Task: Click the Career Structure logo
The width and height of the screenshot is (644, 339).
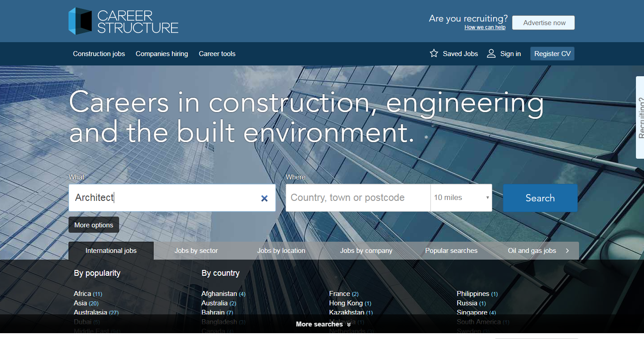Action: (124, 21)
